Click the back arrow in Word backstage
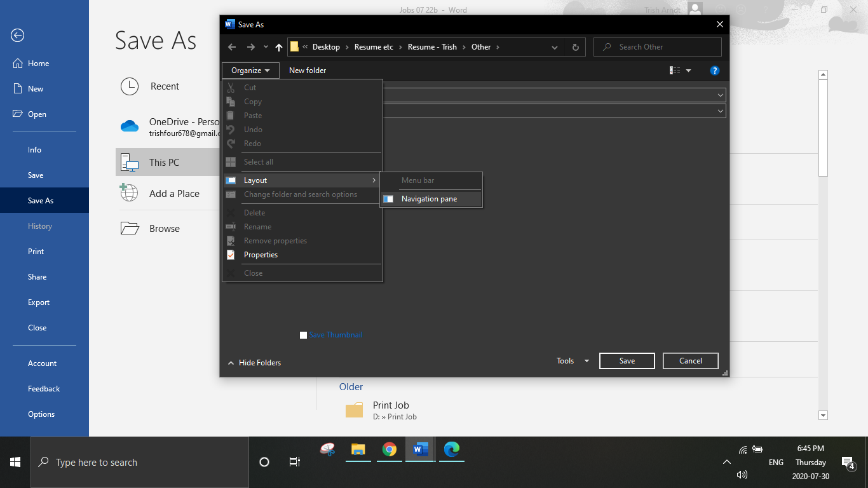The width and height of the screenshot is (868, 488). point(17,36)
